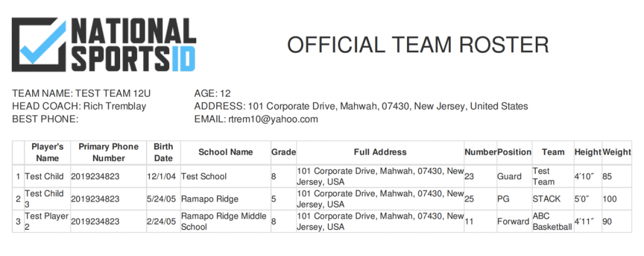Select the School Name column header
Screen dimensions: 644x256
226,152
